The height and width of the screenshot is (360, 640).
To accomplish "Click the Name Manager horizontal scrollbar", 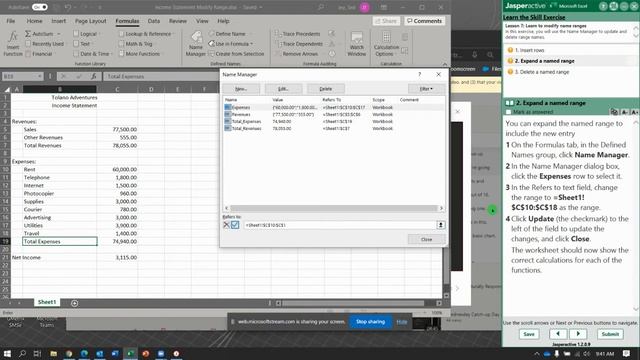I will (x=334, y=208).
